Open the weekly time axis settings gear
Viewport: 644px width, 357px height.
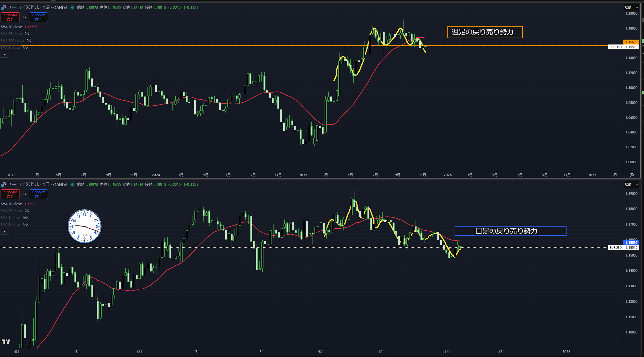[x=632, y=175]
